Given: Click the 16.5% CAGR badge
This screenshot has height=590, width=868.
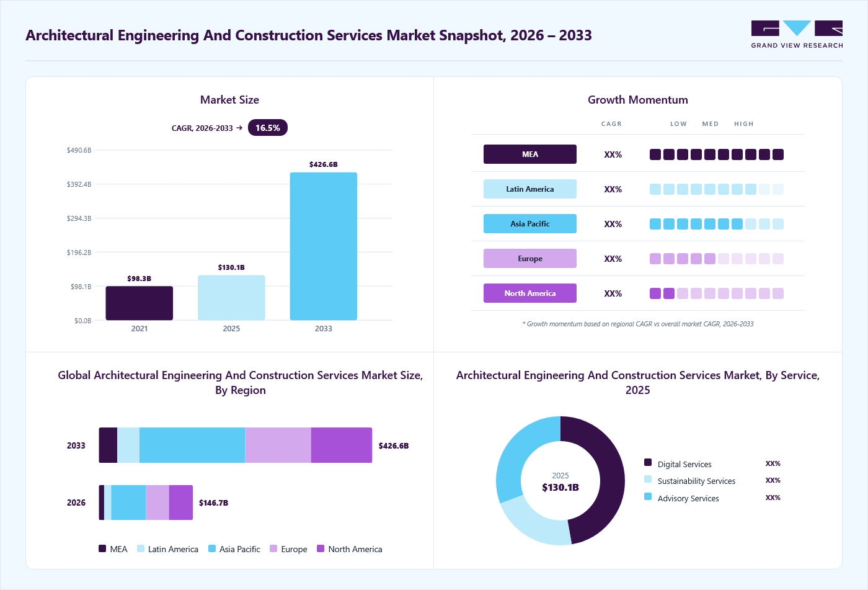Looking at the screenshot, I should [x=268, y=128].
